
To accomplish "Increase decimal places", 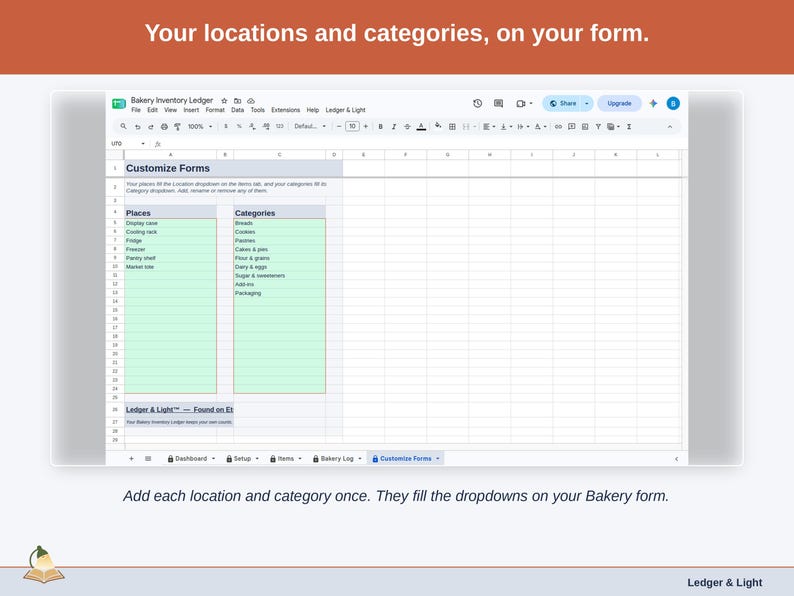I will (266, 126).
